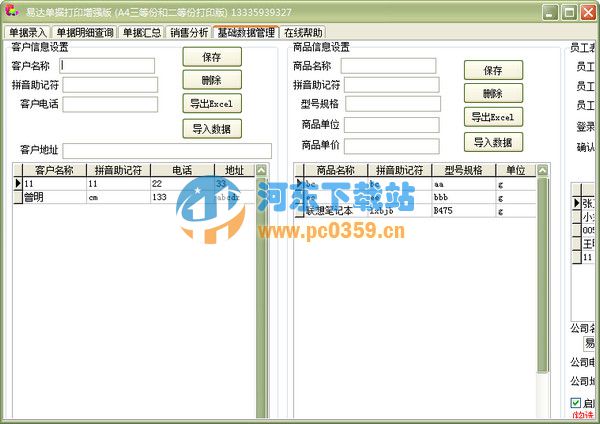Minimize the application window
The height and width of the screenshot is (424, 600).
[550, 13]
